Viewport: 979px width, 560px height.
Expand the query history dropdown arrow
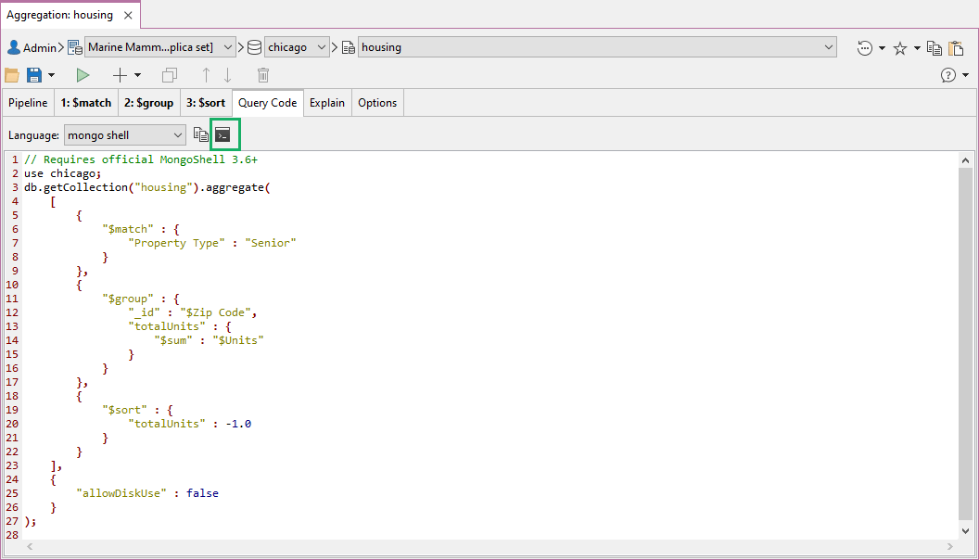tap(882, 48)
